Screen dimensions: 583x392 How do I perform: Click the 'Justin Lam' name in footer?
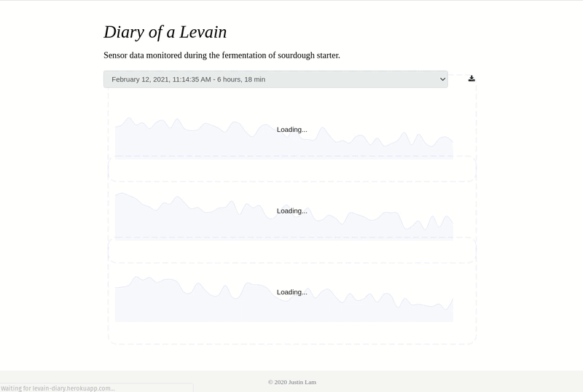point(300,382)
